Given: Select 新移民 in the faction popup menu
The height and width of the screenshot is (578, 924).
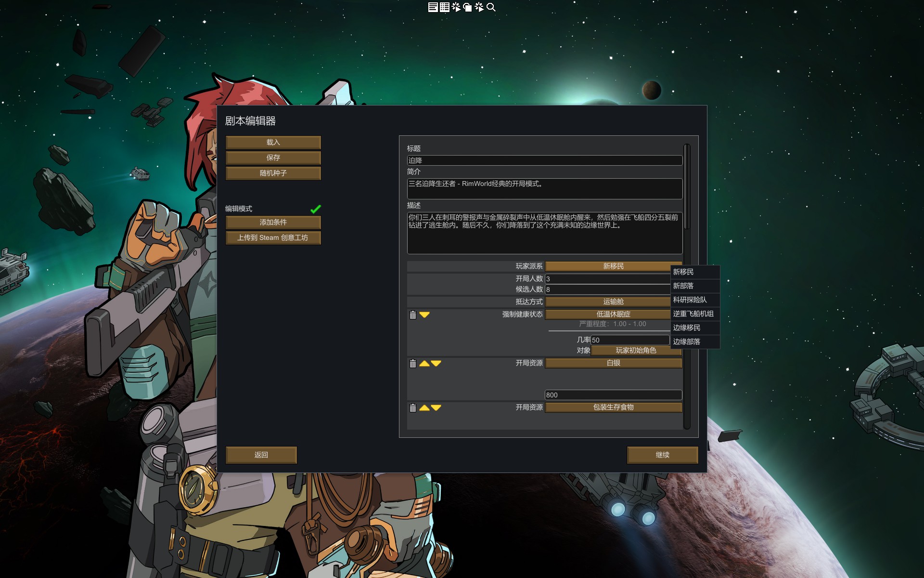Looking at the screenshot, I should click(695, 272).
